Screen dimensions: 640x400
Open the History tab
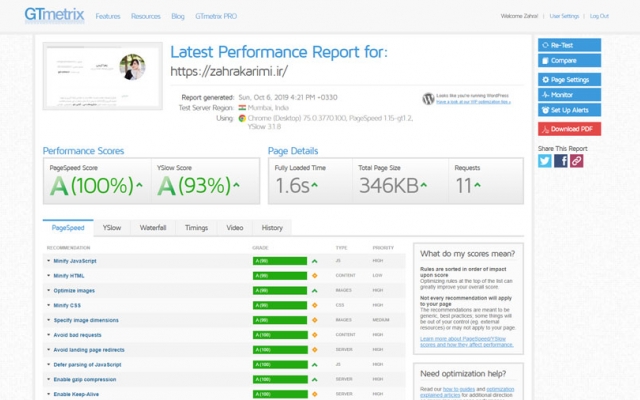pyautogui.click(x=272, y=228)
